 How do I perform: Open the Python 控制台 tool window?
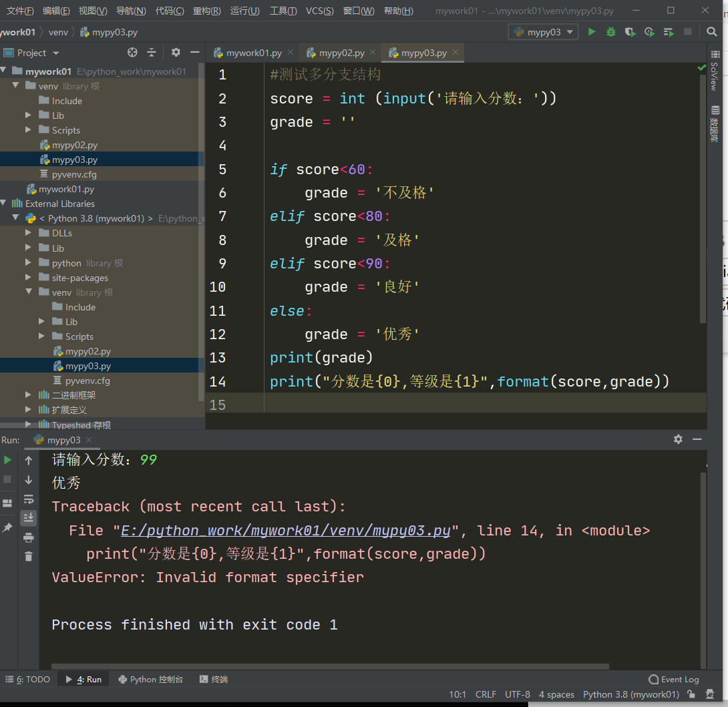[151, 679]
